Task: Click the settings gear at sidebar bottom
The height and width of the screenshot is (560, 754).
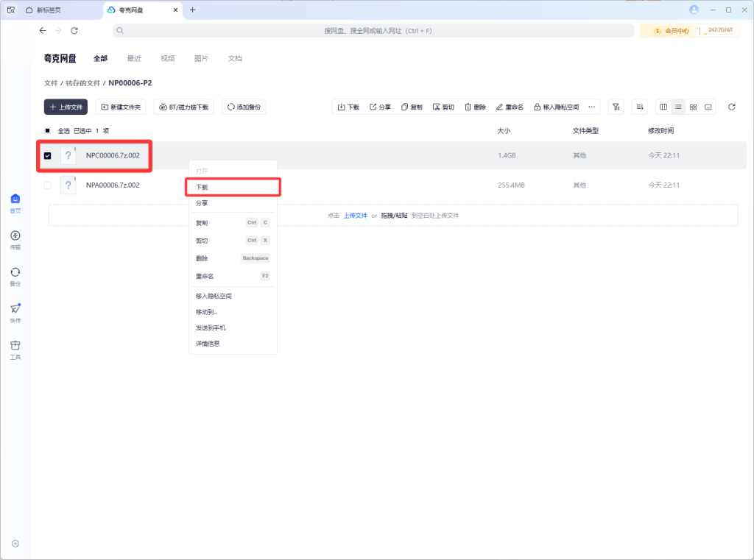Action: pos(15,544)
